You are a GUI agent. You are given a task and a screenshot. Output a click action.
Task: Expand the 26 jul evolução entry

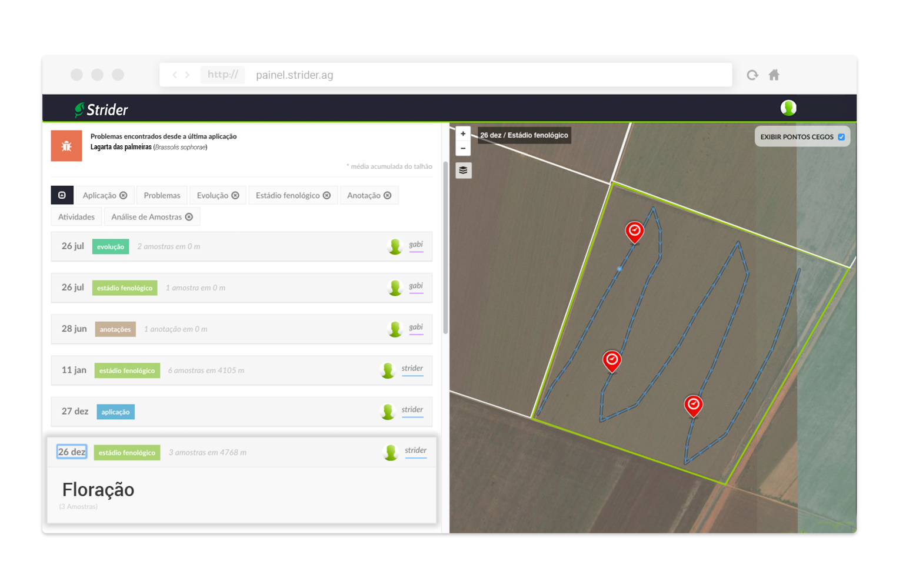[242, 246]
